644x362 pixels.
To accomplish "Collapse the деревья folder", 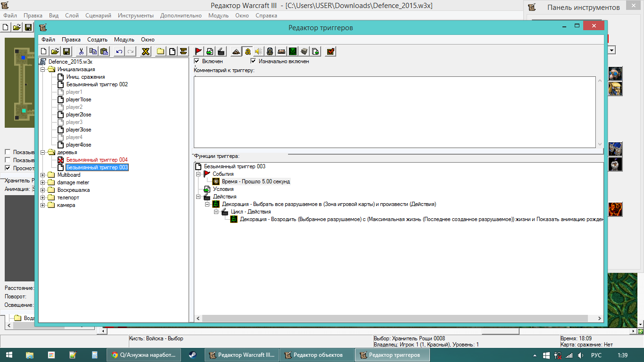I will click(43, 152).
